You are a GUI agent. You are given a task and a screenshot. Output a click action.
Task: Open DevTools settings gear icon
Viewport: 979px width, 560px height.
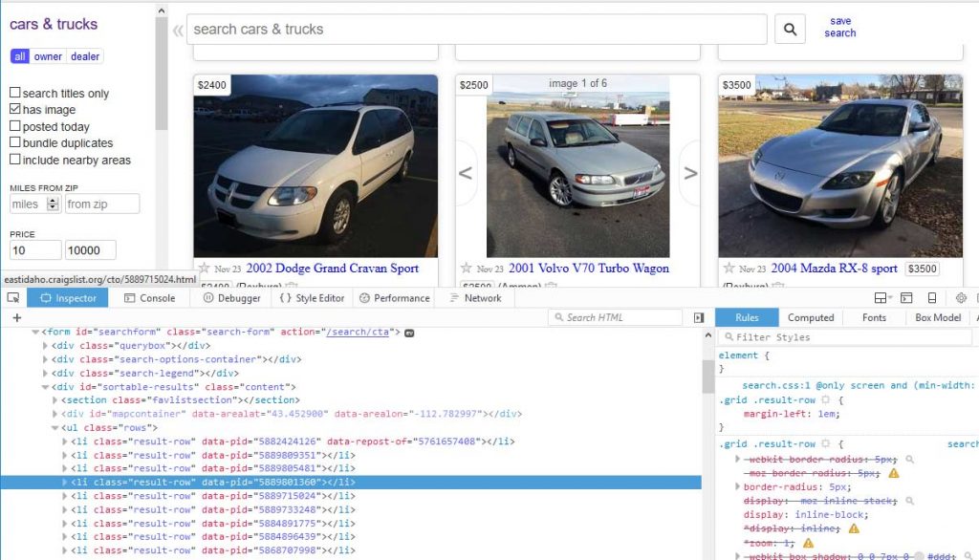(961, 298)
